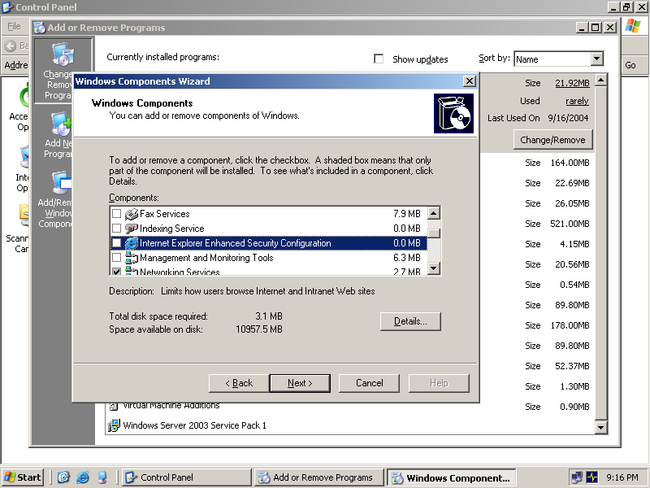The width and height of the screenshot is (650, 488).
Task: Click the 164.00MB size value
Action: [570, 163]
